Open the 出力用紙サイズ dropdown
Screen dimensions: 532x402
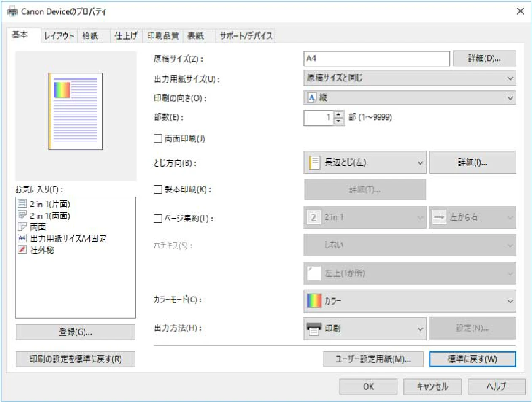click(410, 78)
